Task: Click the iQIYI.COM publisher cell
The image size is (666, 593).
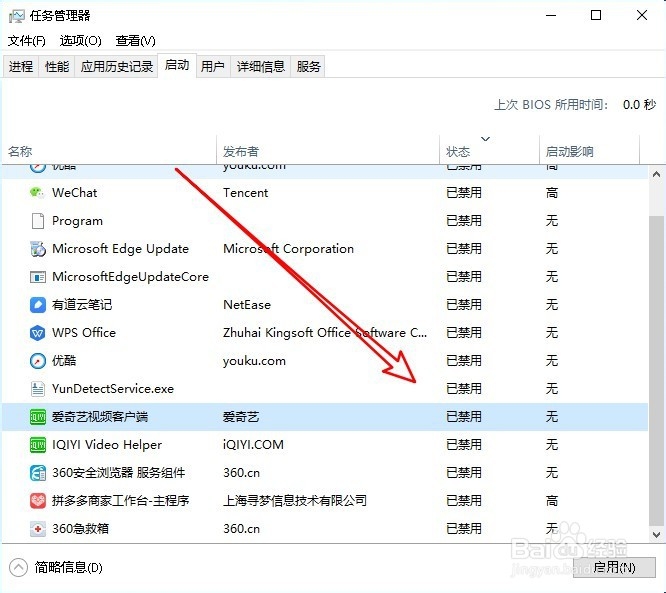Action: pos(253,445)
